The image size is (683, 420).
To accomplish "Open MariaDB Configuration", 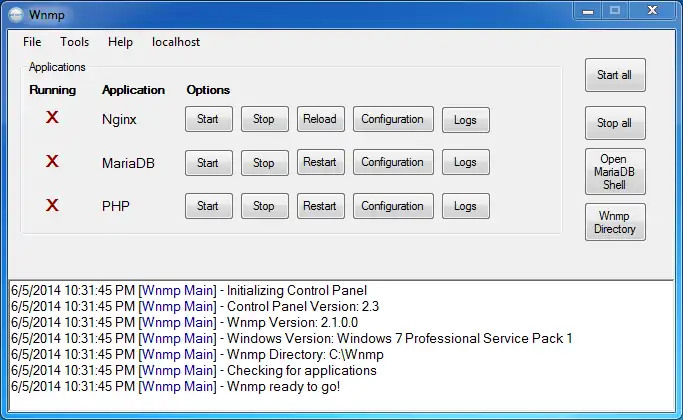I will click(x=393, y=162).
